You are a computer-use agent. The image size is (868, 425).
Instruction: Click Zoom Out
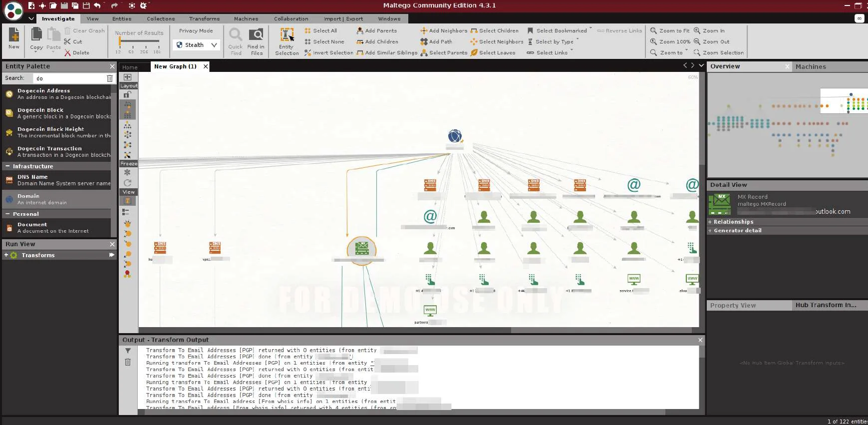(x=711, y=41)
